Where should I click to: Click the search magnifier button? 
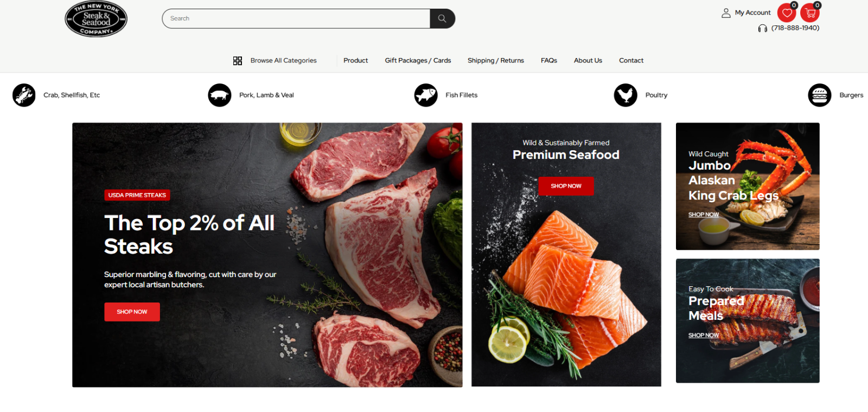tap(442, 18)
